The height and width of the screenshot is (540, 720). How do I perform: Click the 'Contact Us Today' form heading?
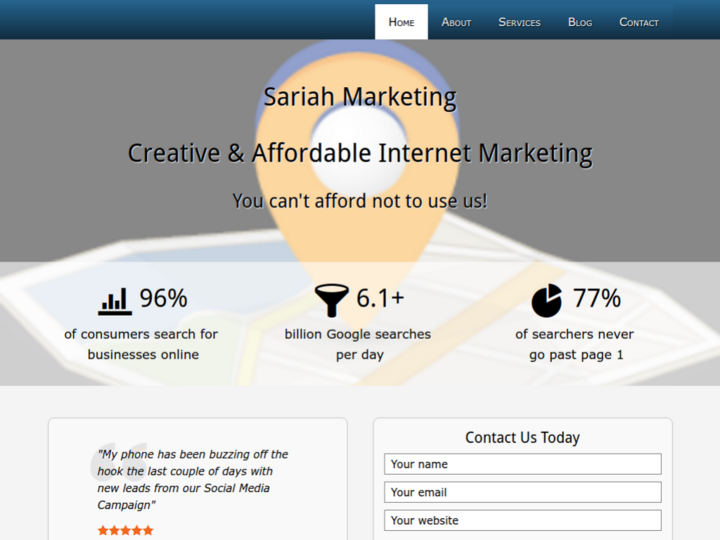click(522, 437)
